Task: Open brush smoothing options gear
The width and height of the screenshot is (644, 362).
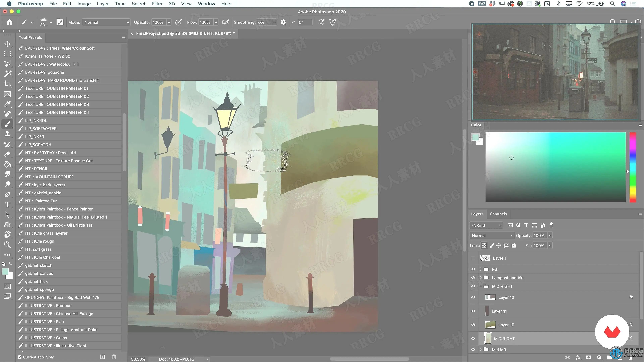Action: tap(283, 22)
